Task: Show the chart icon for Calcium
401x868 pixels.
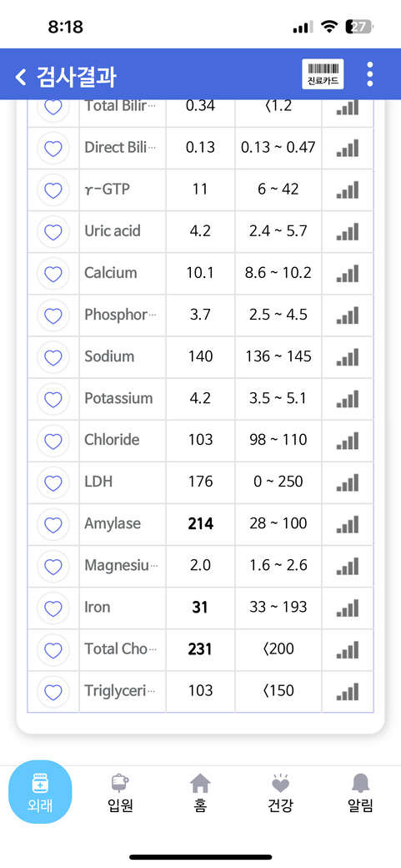Action: tap(348, 273)
